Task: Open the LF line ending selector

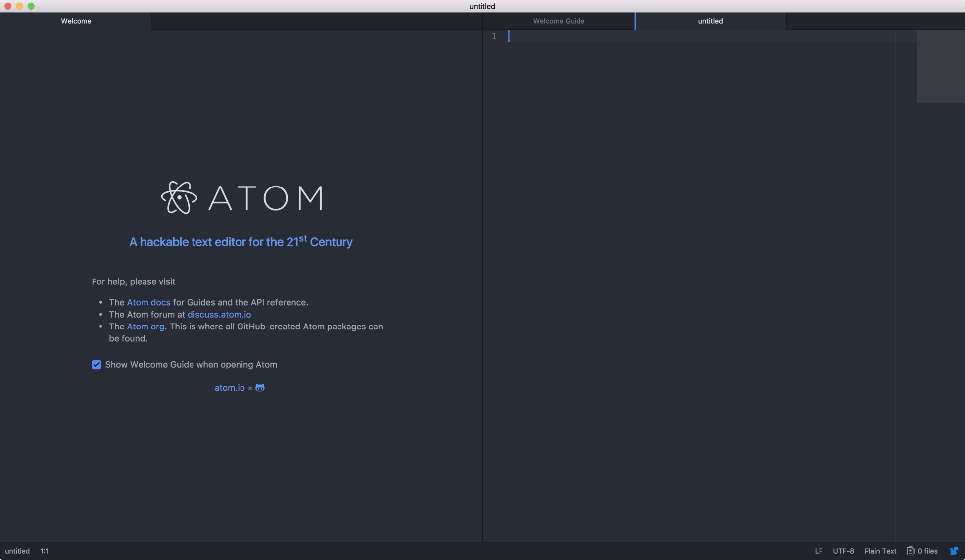Action: [x=819, y=551]
